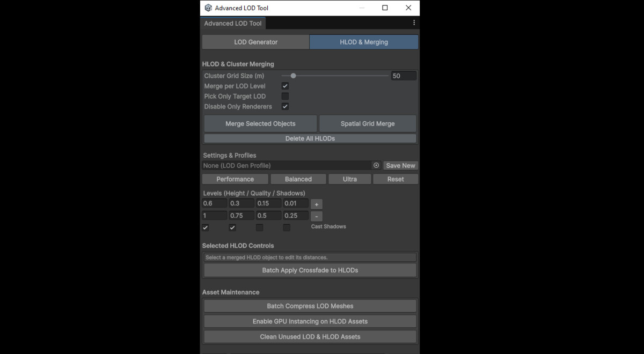Open the kebab menu in the top-right corner
Screen dimensions: 644x354
[x=414, y=23]
